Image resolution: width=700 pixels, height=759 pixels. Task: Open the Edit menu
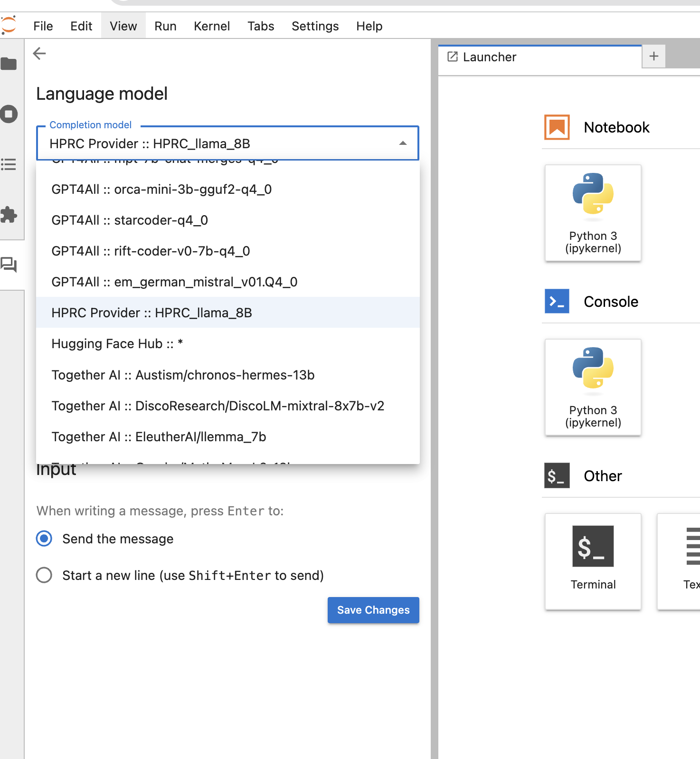pos(81,26)
